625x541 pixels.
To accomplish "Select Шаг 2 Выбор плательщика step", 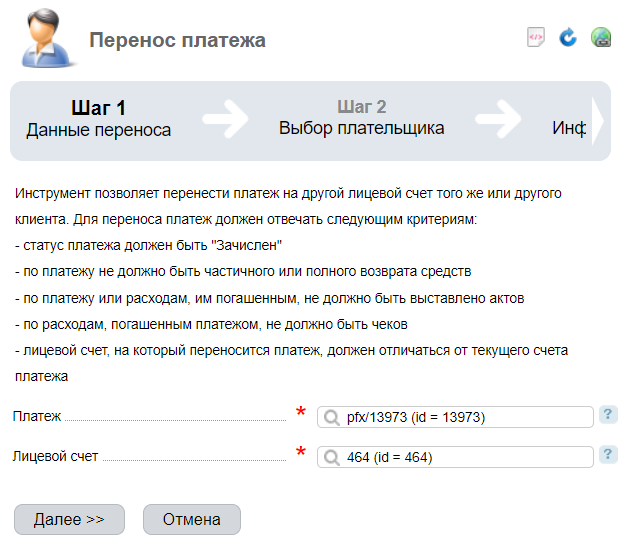I will pyautogui.click(x=361, y=118).
